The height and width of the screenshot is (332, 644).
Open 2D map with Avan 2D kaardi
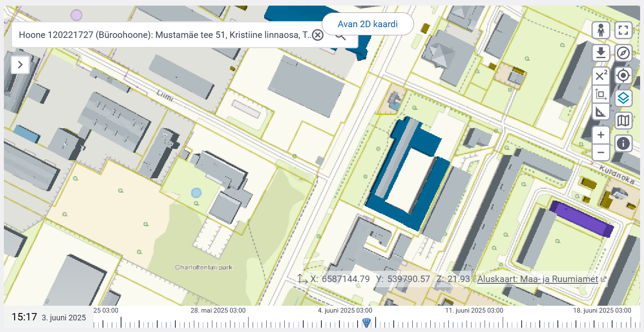pyautogui.click(x=368, y=24)
